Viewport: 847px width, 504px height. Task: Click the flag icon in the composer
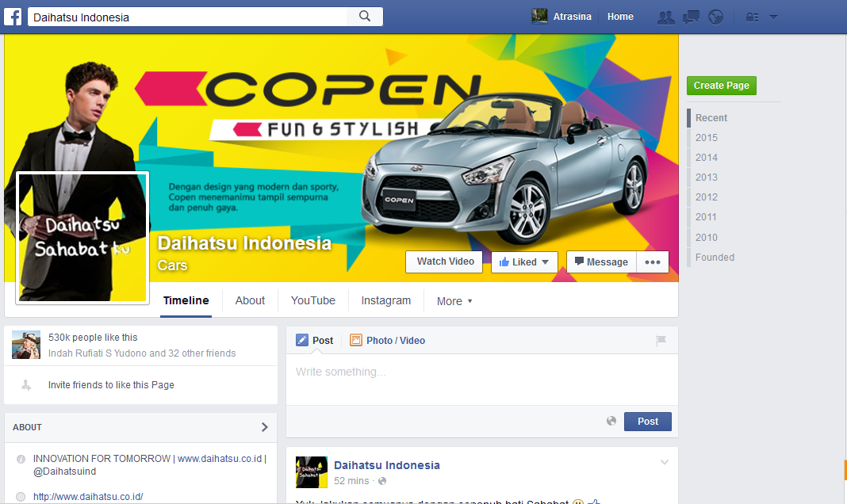pos(661,340)
